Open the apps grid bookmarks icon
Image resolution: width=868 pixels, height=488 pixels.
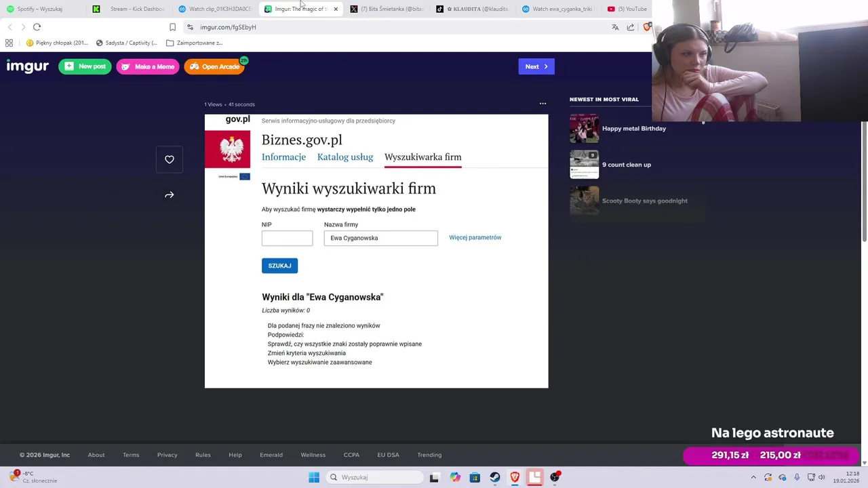[9, 43]
